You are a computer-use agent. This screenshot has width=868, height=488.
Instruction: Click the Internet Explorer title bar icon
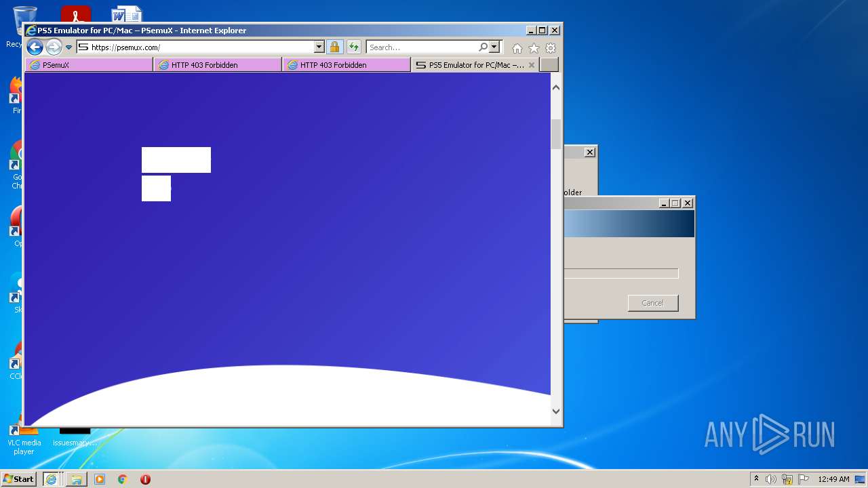coord(31,30)
